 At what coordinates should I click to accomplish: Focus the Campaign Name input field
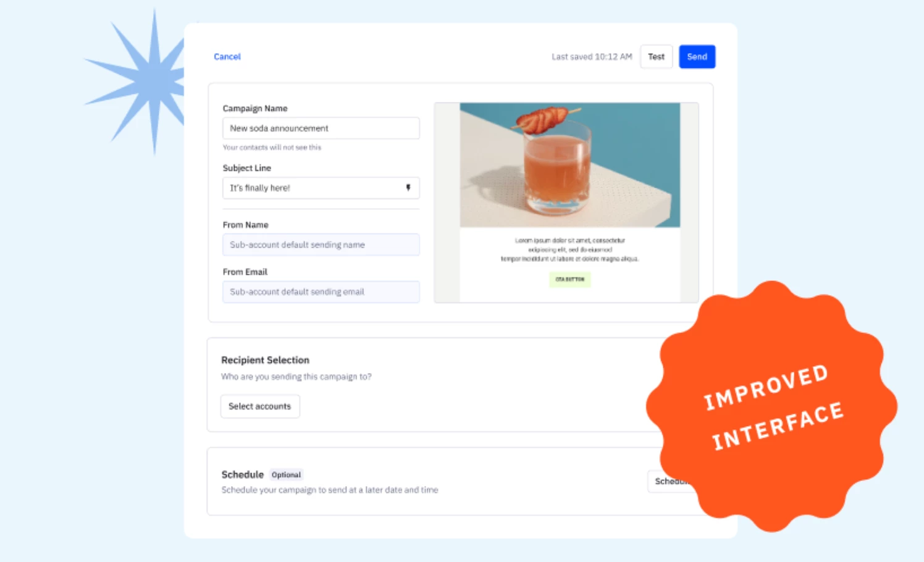click(321, 128)
